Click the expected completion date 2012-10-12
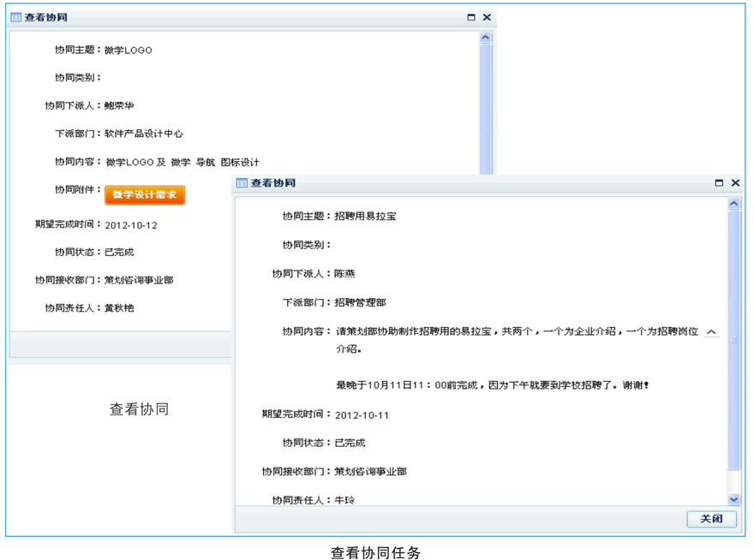This screenshot has width=754, height=560. coord(131,225)
